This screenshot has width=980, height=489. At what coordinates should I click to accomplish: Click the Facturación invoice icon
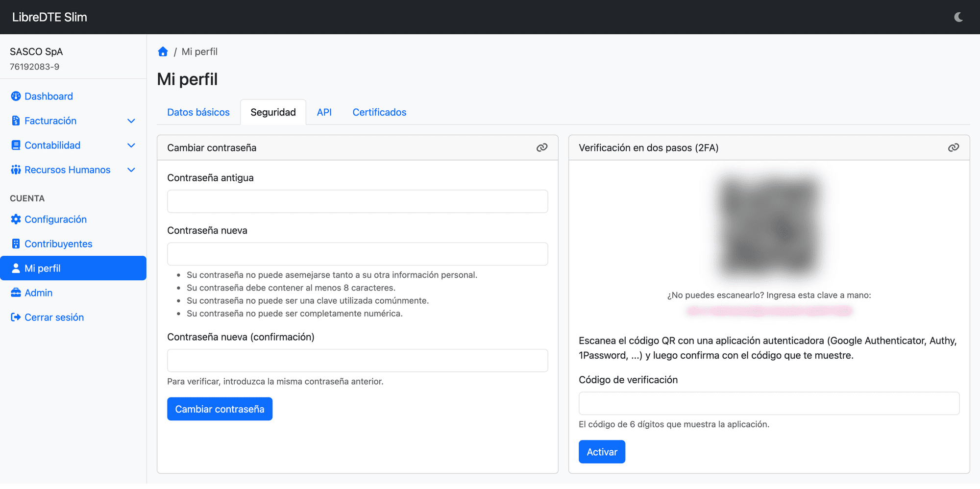(16, 121)
